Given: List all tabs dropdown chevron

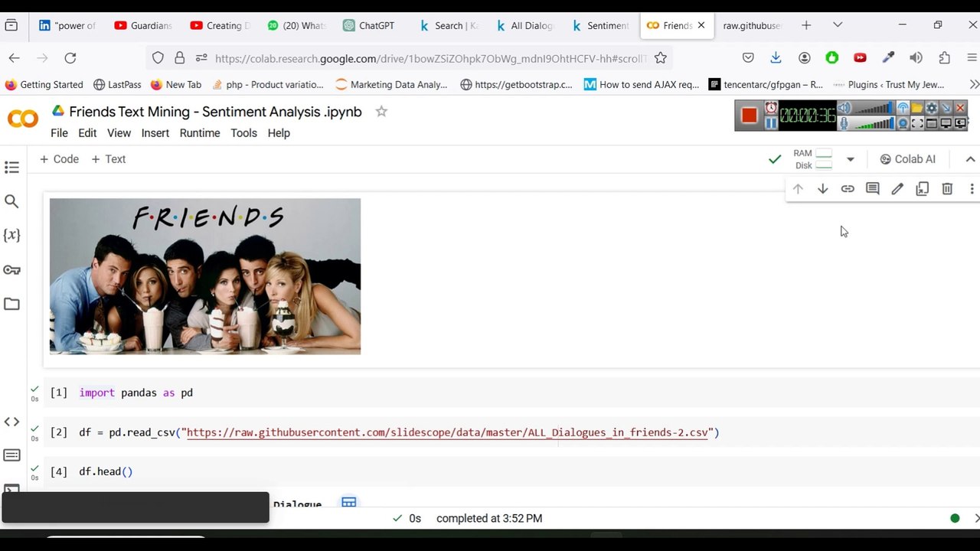Looking at the screenshot, I should (838, 25).
